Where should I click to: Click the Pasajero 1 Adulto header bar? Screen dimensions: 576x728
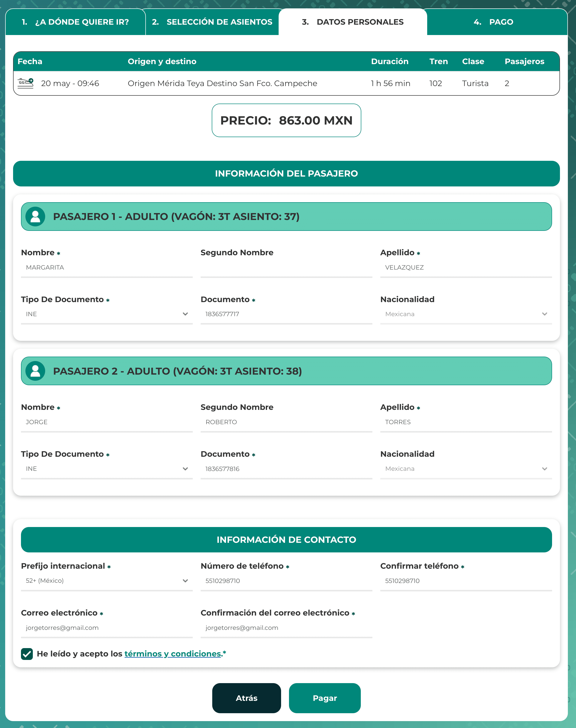pos(286,216)
